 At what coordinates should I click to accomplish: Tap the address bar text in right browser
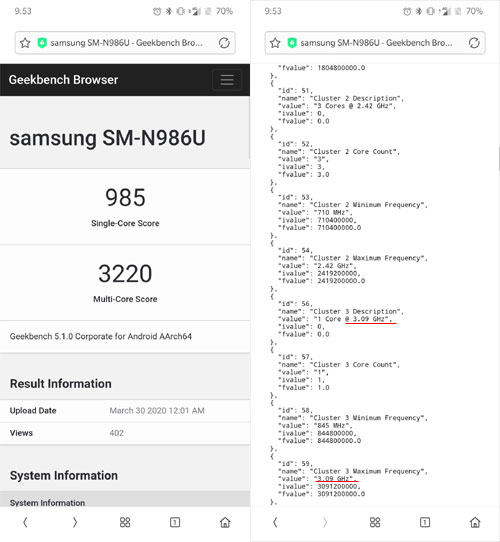coord(377,43)
